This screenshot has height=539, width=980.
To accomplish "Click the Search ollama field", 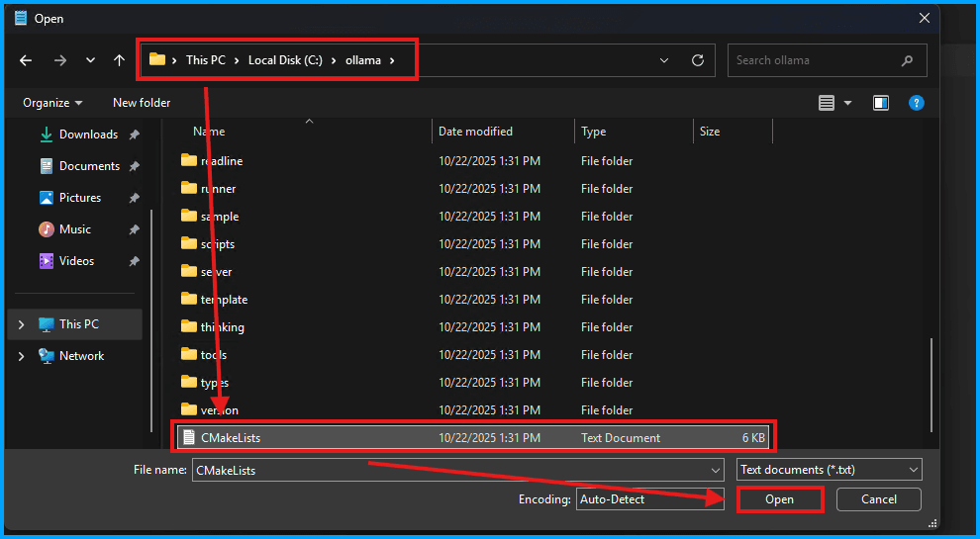I will click(x=817, y=60).
